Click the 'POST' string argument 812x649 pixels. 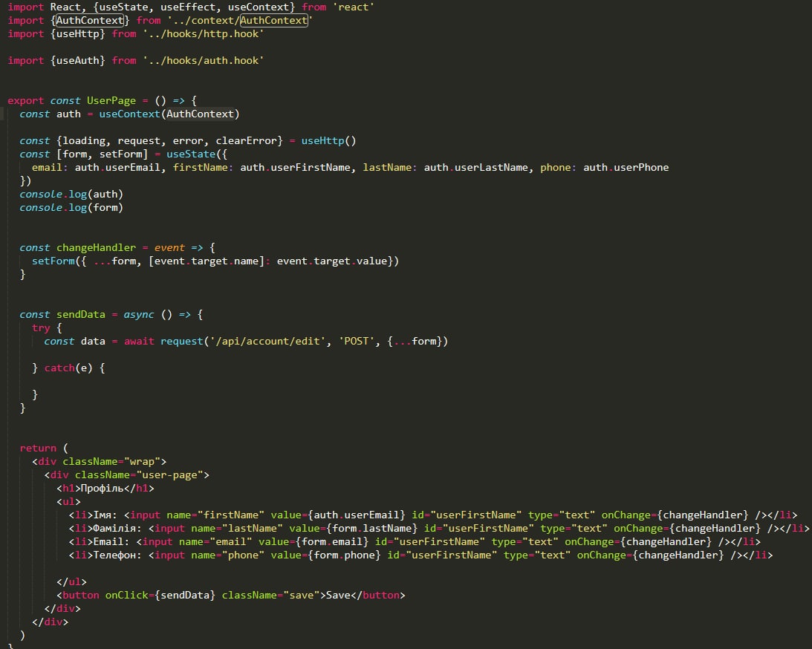point(357,342)
